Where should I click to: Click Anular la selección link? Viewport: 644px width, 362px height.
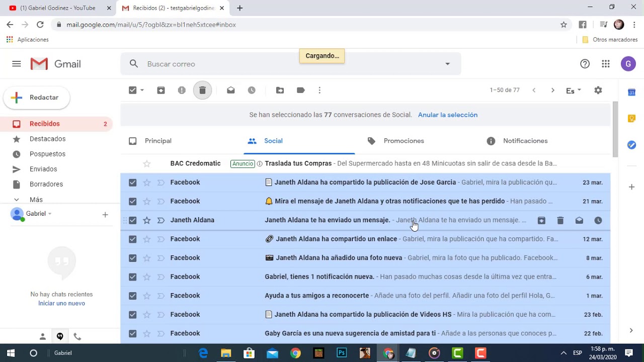(x=447, y=115)
